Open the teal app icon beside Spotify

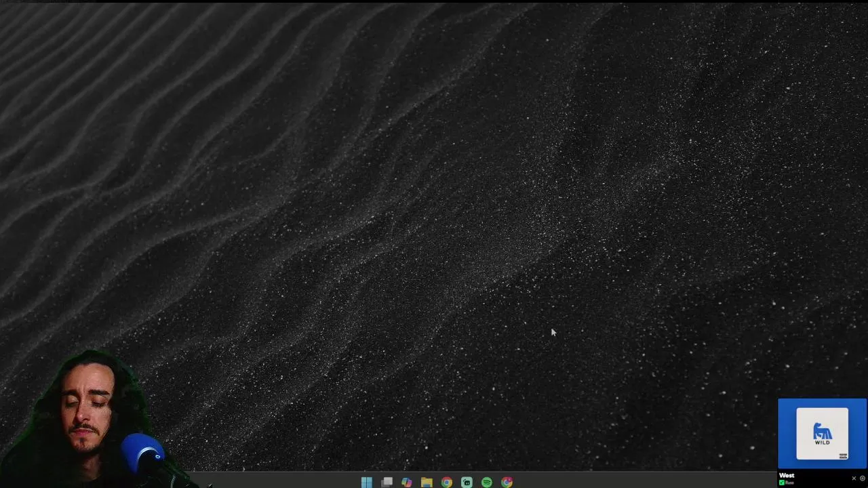tap(467, 483)
